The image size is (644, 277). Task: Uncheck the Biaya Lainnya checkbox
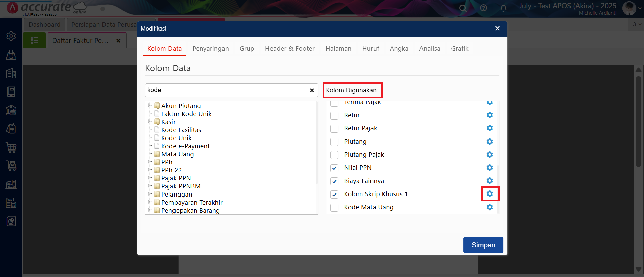(x=334, y=181)
